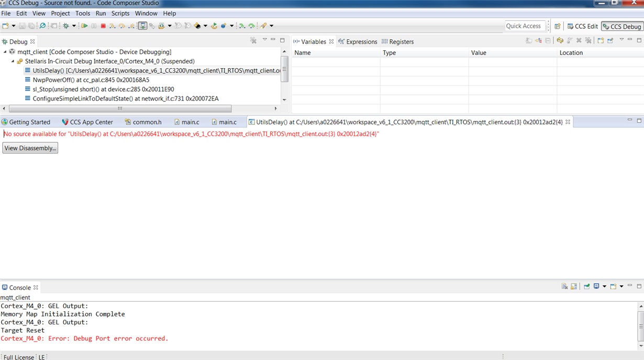Screen dimensions: 644x360
Task: Click the Remove All icon in Variables view
Action: point(588,40)
